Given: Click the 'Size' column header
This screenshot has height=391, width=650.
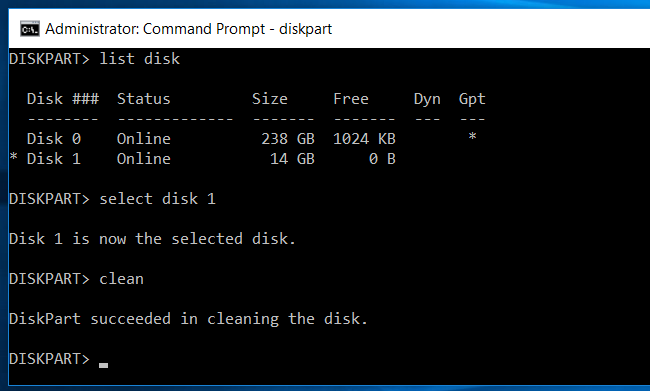Looking at the screenshot, I should (x=270, y=99).
